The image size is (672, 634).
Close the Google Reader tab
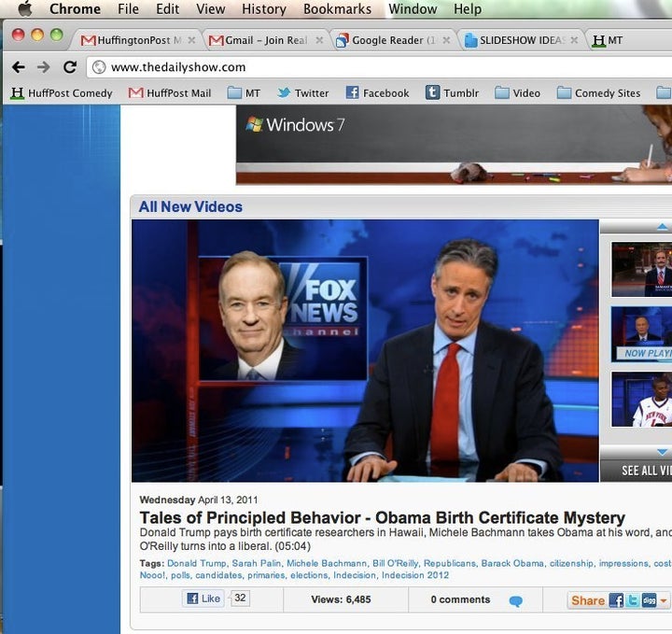pos(446,40)
